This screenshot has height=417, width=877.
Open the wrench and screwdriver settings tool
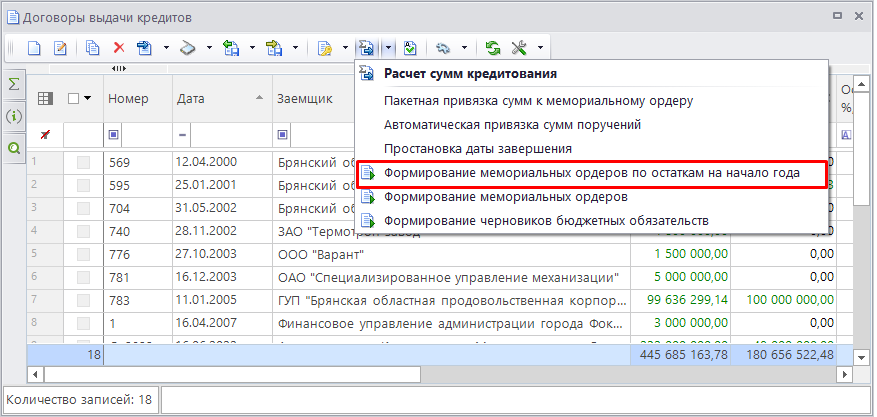pos(519,47)
